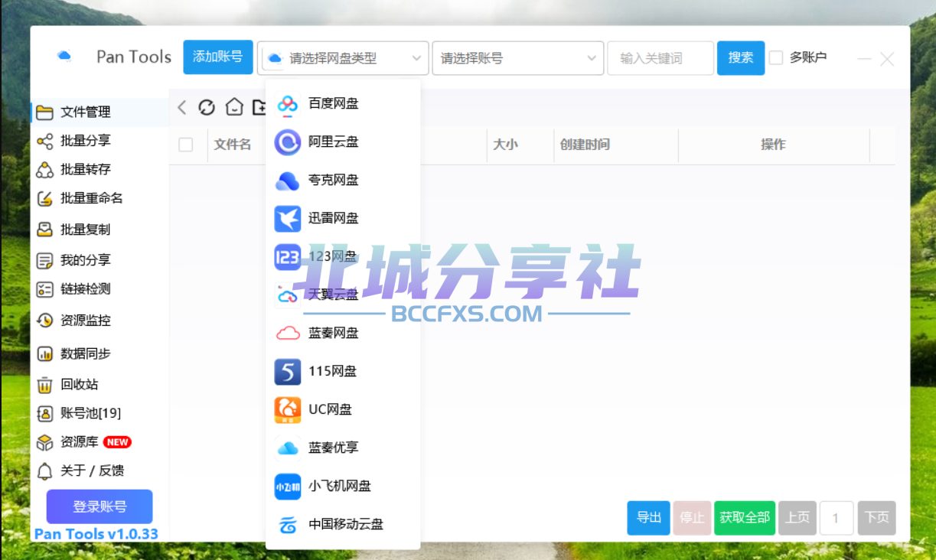The image size is (936, 560).
Task: Click the new folder icon
Action: [x=259, y=108]
